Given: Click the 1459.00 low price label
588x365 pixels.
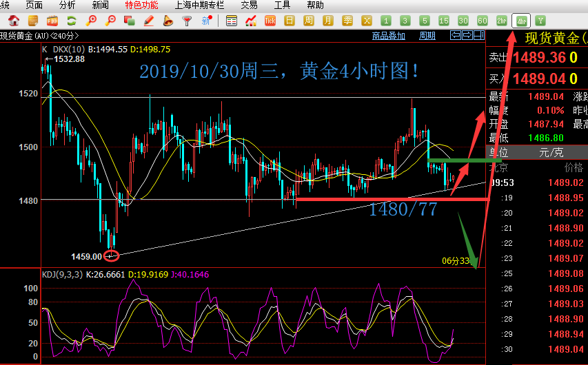Looking at the screenshot, I should (87, 257).
